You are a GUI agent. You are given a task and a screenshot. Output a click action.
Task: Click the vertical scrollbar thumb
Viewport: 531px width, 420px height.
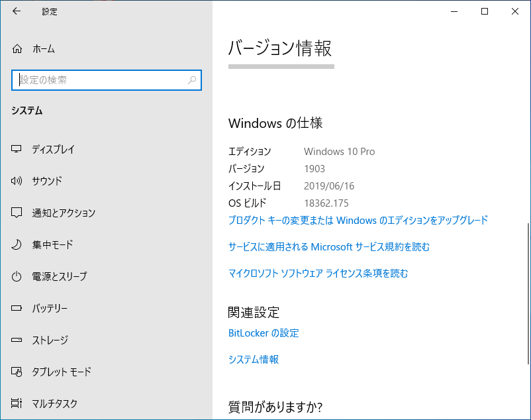point(528,293)
